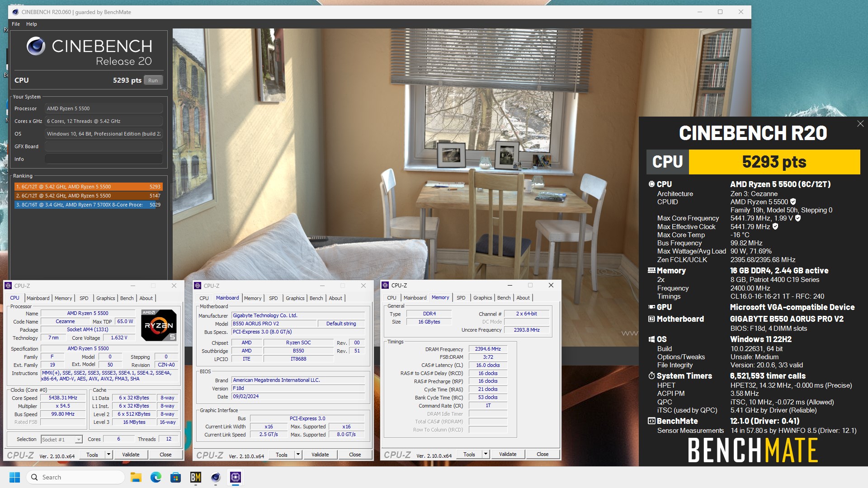Close the CPU-Z CPU tab window
The height and width of the screenshot is (488, 868).
[174, 286]
